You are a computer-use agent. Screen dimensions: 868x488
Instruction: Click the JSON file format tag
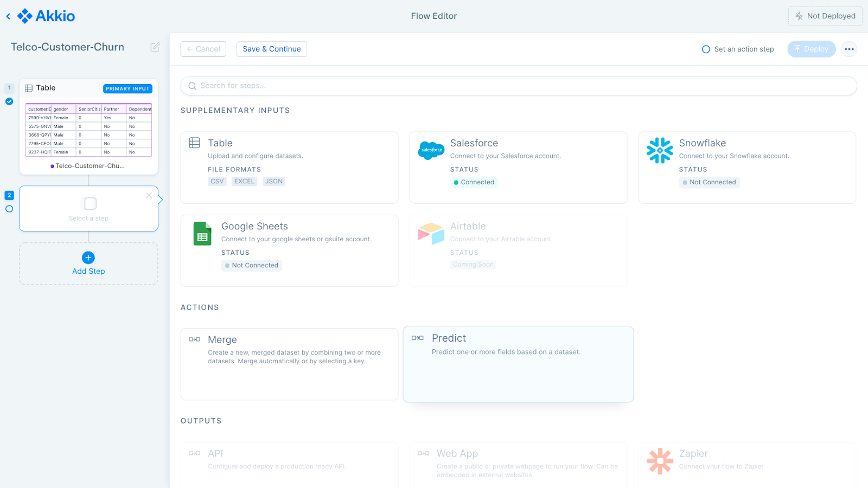[274, 182]
